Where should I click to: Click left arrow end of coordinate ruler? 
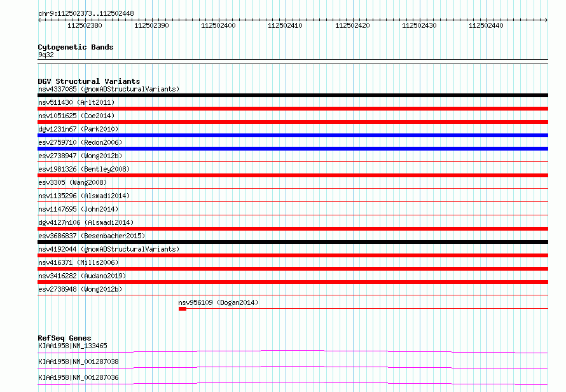[x=39, y=20]
